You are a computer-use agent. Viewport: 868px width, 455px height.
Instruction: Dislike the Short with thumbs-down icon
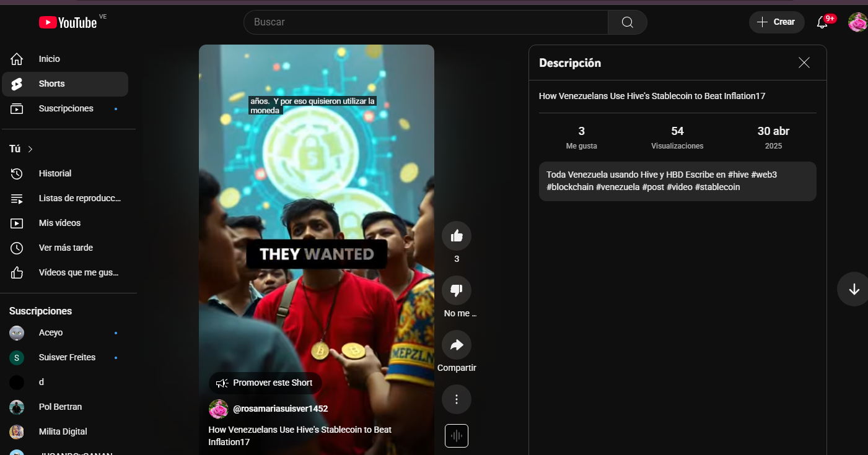click(x=457, y=290)
